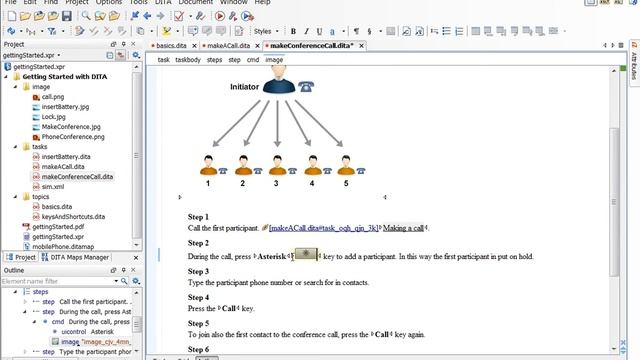Click the Italic I formatting icon
The height and width of the screenshot is (360, 640).
306,31
